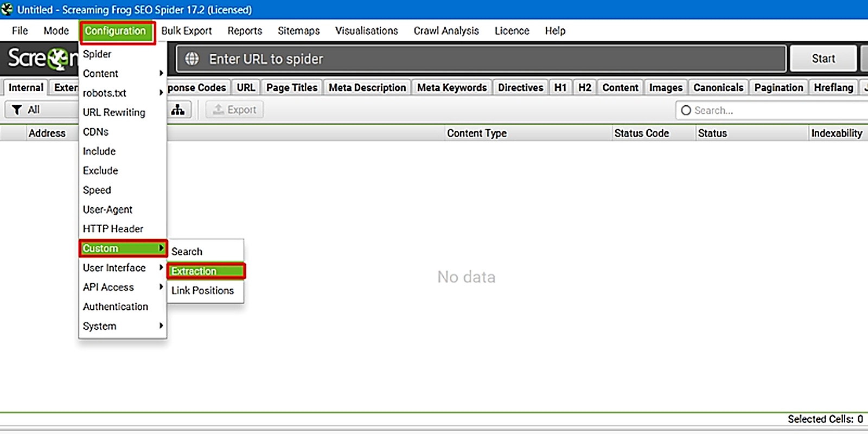Viewport: 868px width, 434px height.
Task: Choose Search in the Custom submenu
Action: coord(206,252)
